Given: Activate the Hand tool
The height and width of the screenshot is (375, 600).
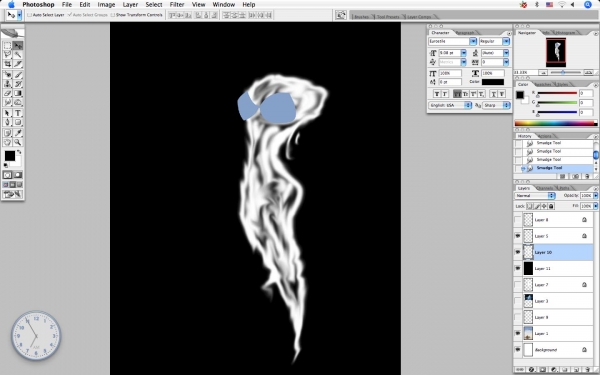Looking at the screenshot, I should pos(7,142).
